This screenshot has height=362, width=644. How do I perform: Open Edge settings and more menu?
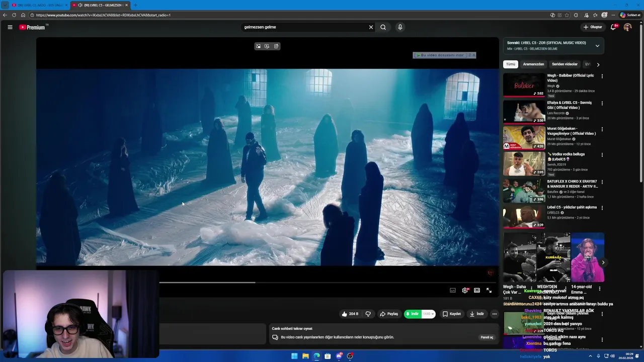(x=613, y=15)
